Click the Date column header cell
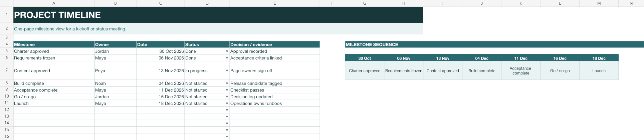This screenshot has height=140, width=644. tap(161, 44)
